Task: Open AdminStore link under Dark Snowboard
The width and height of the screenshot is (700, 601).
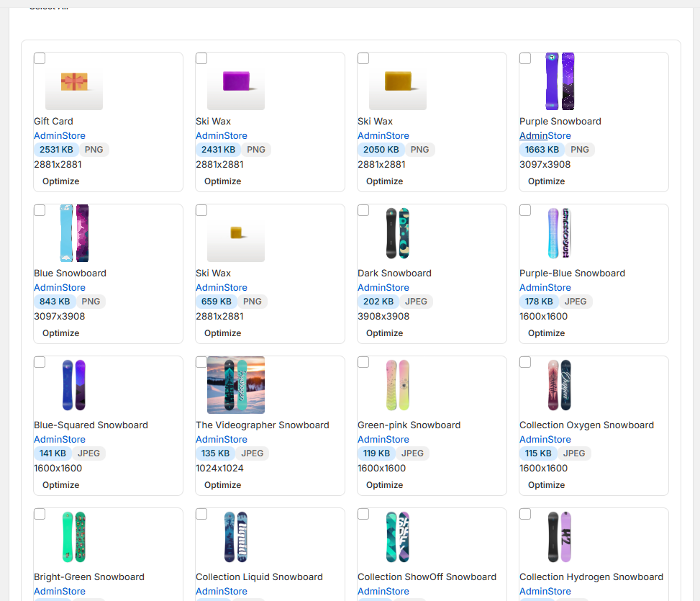Action: [x=383, y=288]
